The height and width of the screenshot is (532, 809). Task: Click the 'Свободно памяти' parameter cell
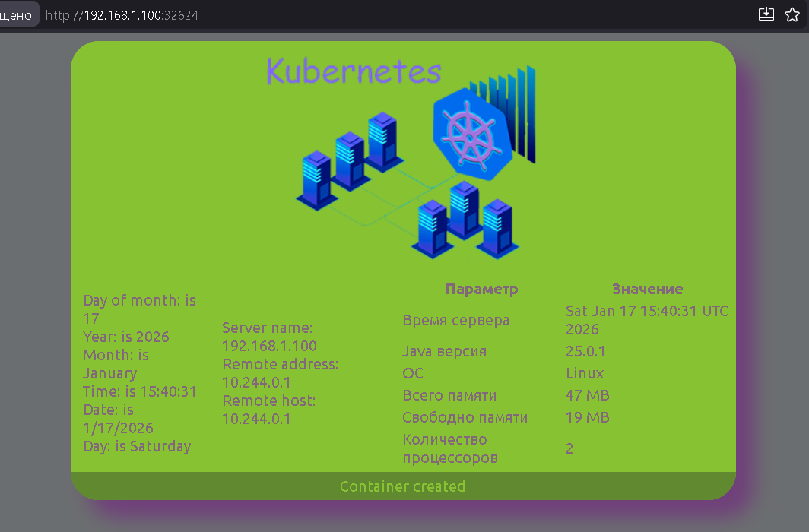[465, 417]
